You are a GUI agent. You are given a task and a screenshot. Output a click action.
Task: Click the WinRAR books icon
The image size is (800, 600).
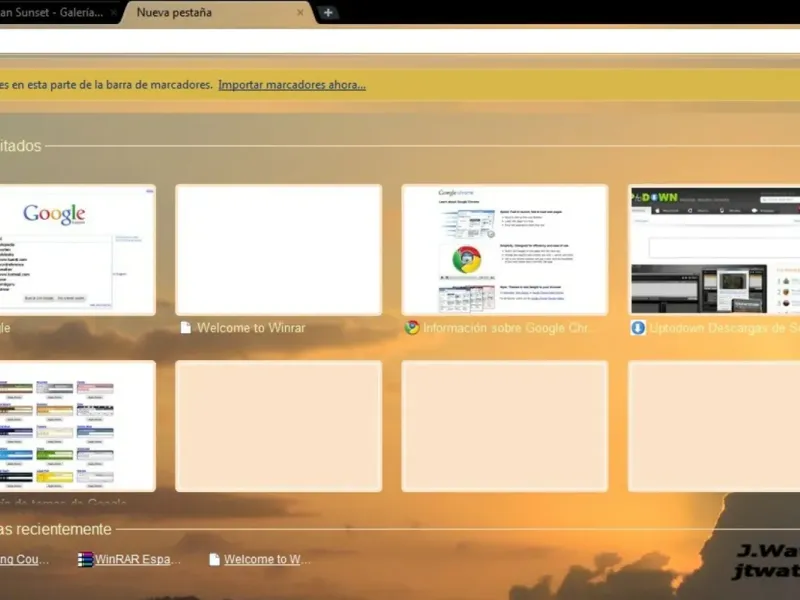[85, 560]
